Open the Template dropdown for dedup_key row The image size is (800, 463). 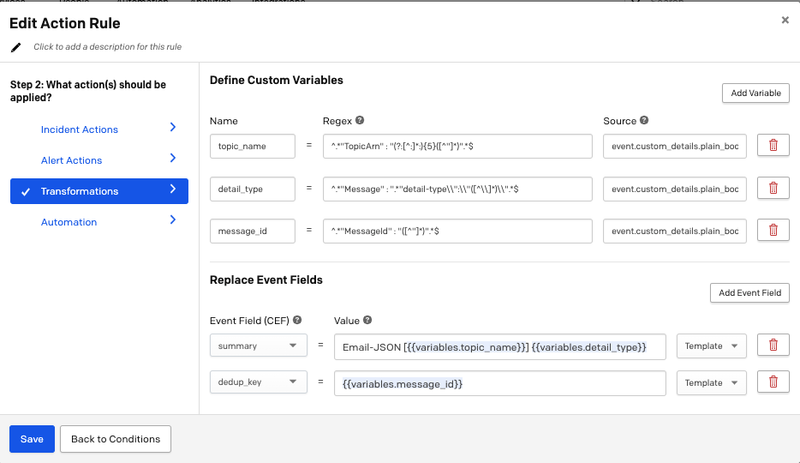(711, 383)
